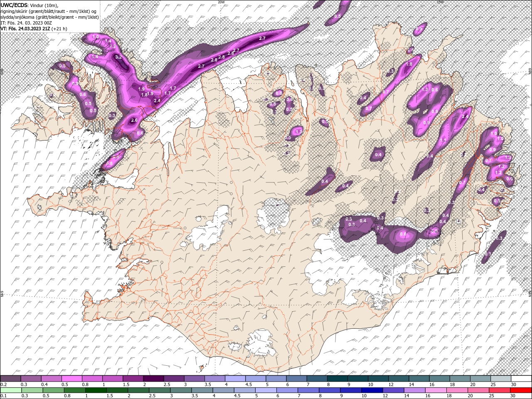The width and height of the screenshot is (532, 399).
Task: Select the dusky mauve 0.2 swatch in upper legend
Action: 10,379
